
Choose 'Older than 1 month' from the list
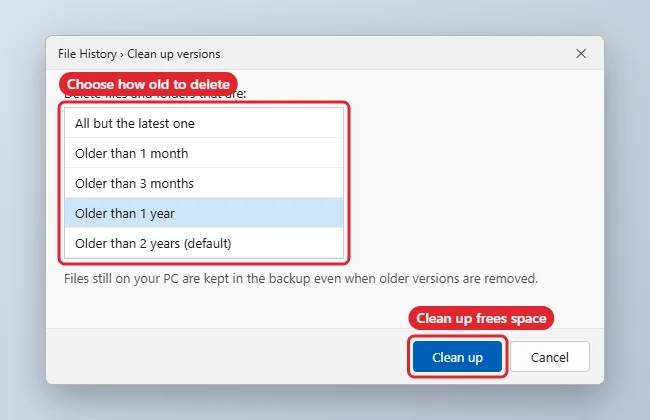[204, 153]
